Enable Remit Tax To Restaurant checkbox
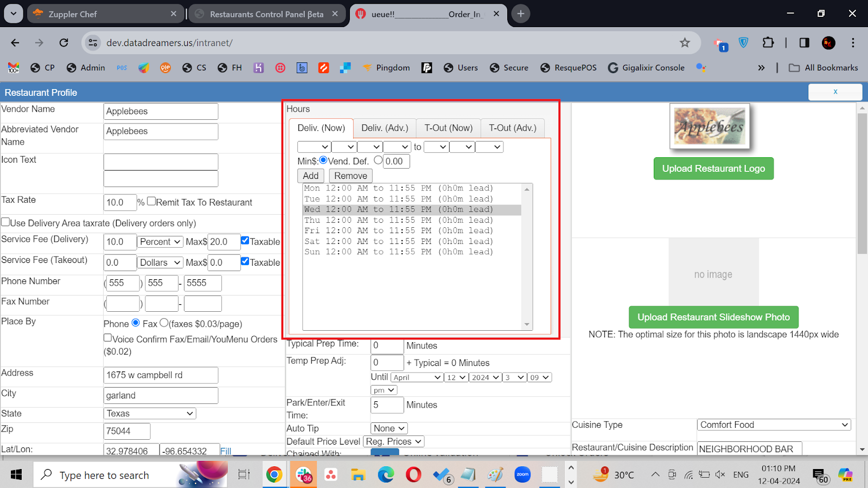868x488 pixels. tap(151, 201)
